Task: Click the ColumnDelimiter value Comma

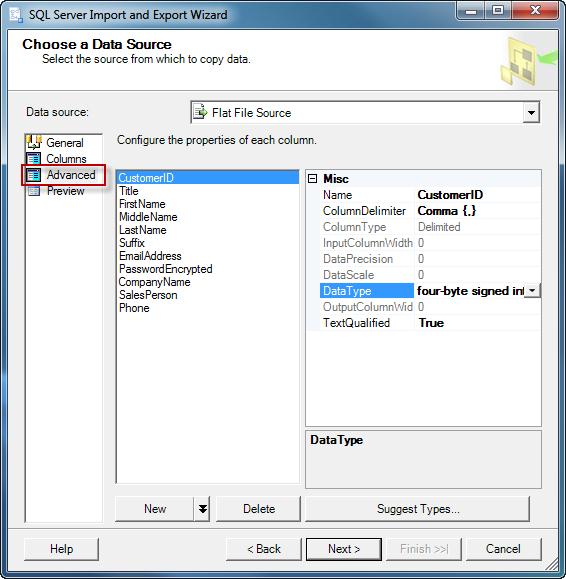Action: pyautogui.click(x=447, y=211)
